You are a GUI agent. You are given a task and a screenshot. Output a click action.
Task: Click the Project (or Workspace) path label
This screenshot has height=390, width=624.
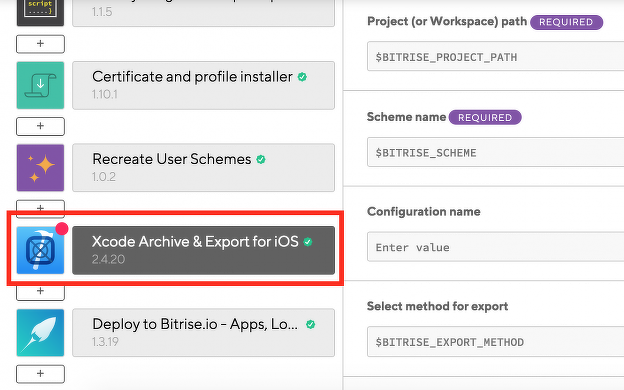pyautogui.click(x=447, y=21)
